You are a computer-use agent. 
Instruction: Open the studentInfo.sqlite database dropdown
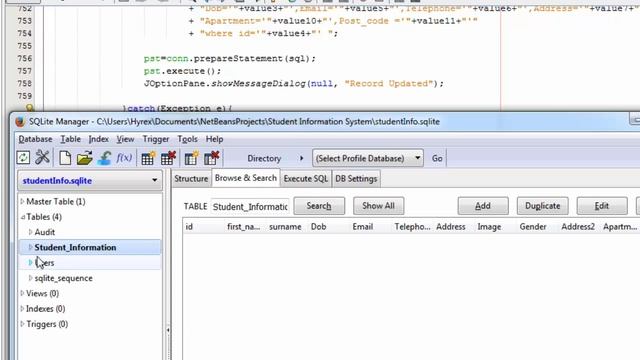pyautogui.click(x=89, y=180)
